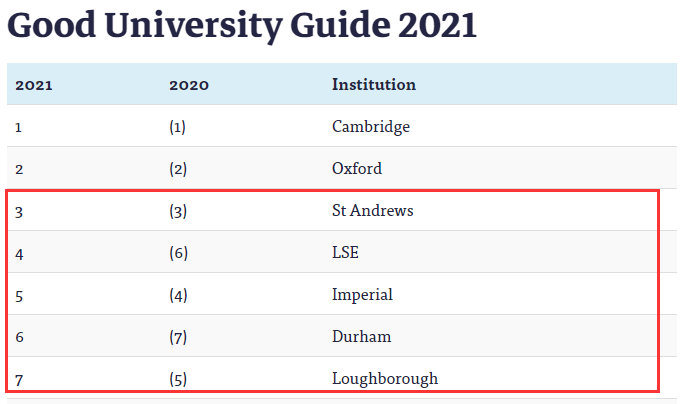Select the 2020 column header

189,85
